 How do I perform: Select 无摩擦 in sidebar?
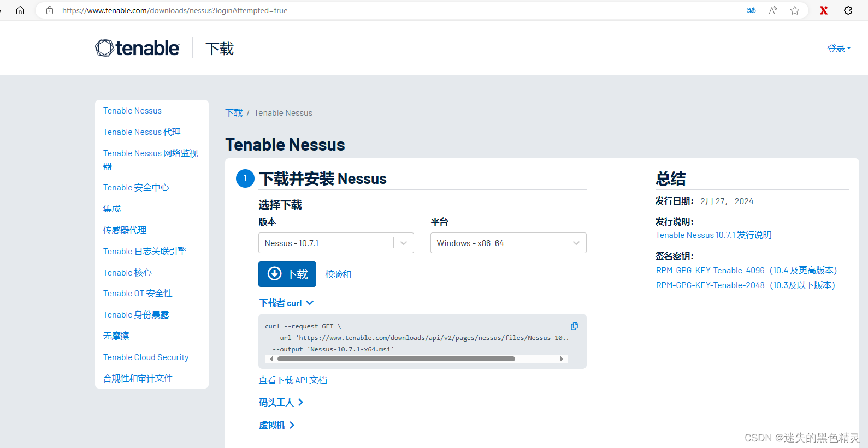116,336
